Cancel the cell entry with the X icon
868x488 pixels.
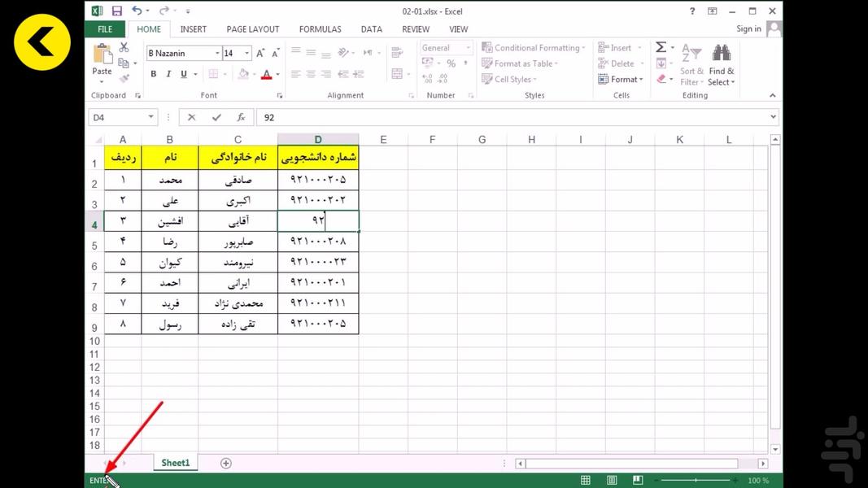tap(192, 117)
